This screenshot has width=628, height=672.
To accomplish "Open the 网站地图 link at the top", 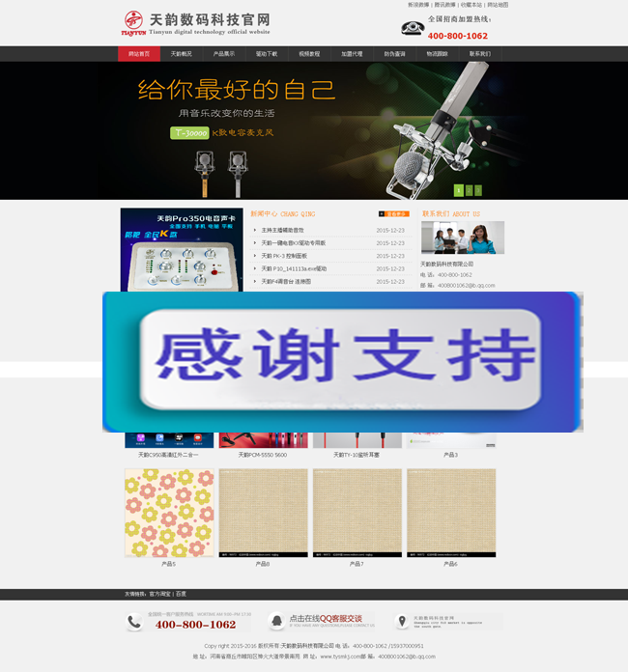I will click(498, 5).
